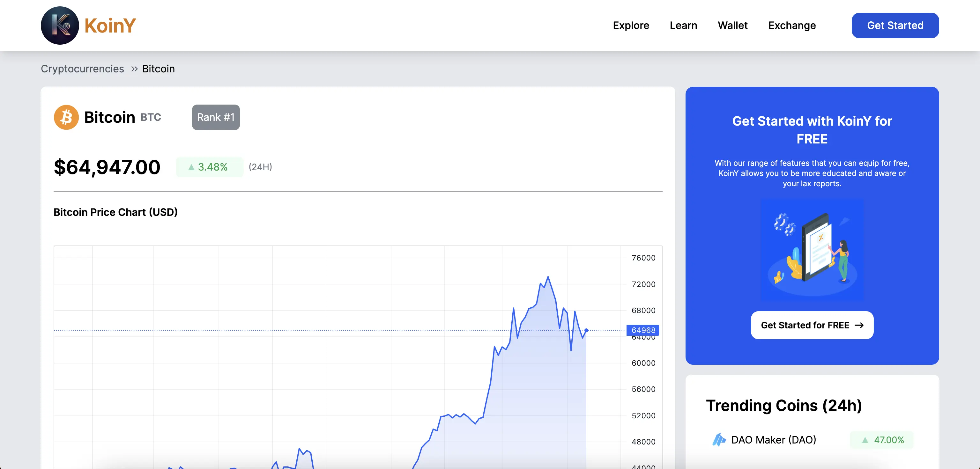The width and height of the screenshot is (980, 469).
Task: Click the $64,947.00 price value
Action: point(107,167)
